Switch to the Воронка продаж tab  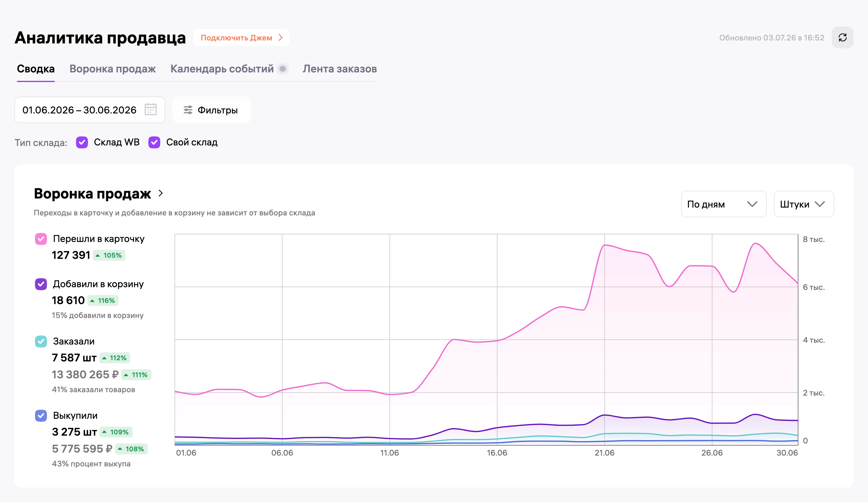point(113,69)
